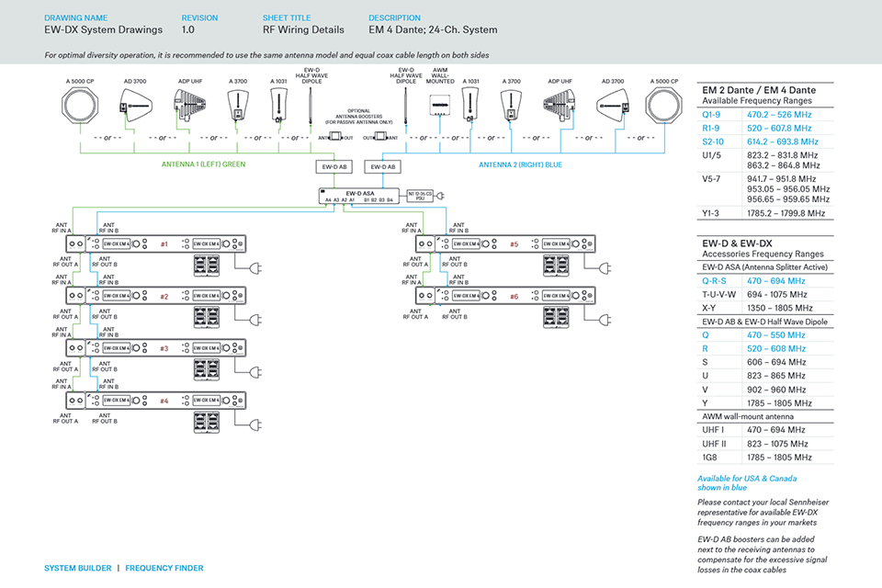Click the "U1/5" frequency range label
882x588 pixels.
711,155
